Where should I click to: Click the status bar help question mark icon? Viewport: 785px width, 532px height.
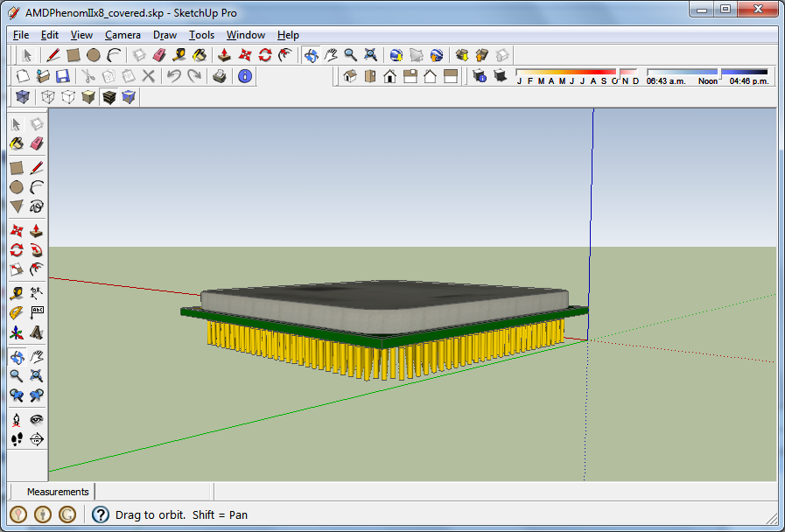101,514
